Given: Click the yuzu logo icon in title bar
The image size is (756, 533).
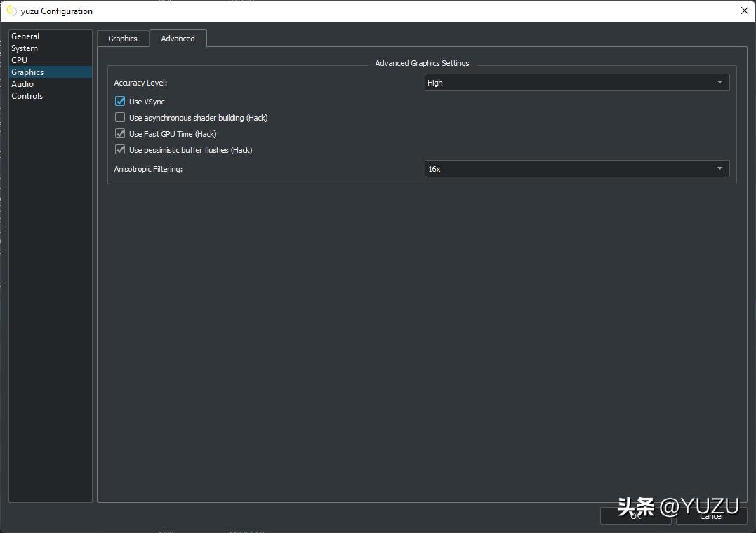Looking at the screenshot, I should pos(11,11).
